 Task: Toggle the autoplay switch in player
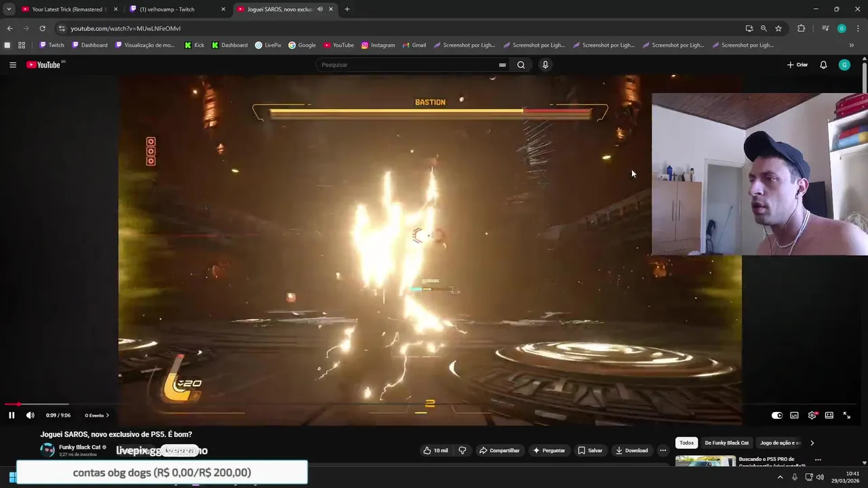coord(776,415)
